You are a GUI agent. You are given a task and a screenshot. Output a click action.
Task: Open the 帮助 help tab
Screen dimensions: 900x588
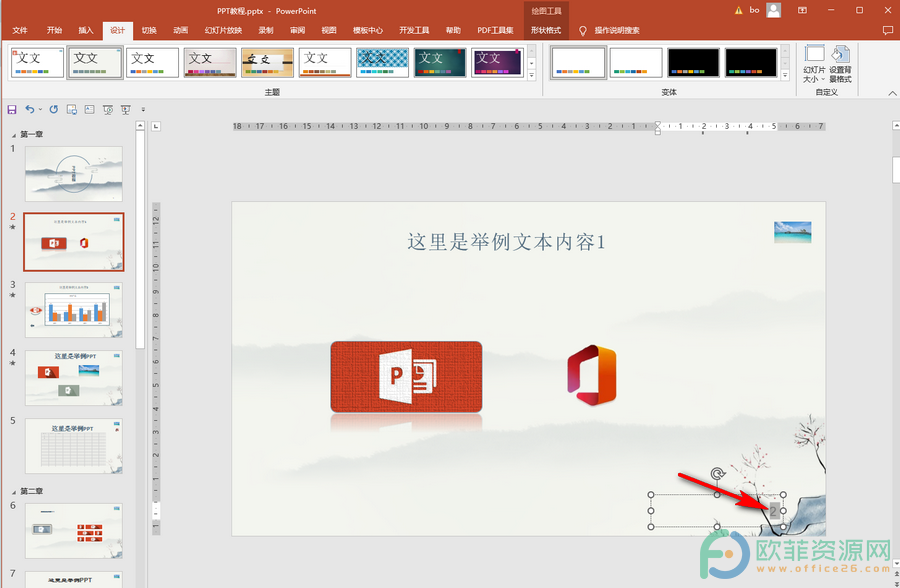(453, 30)
